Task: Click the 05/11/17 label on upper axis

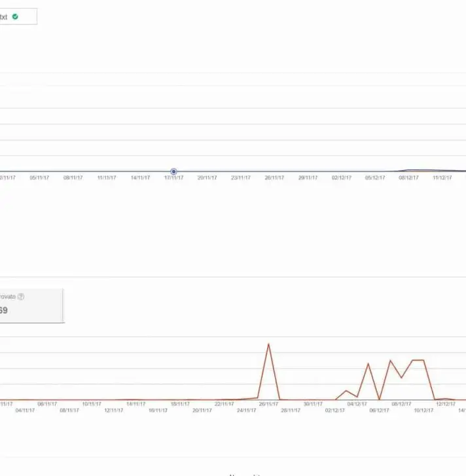Action: coord(39,178)
